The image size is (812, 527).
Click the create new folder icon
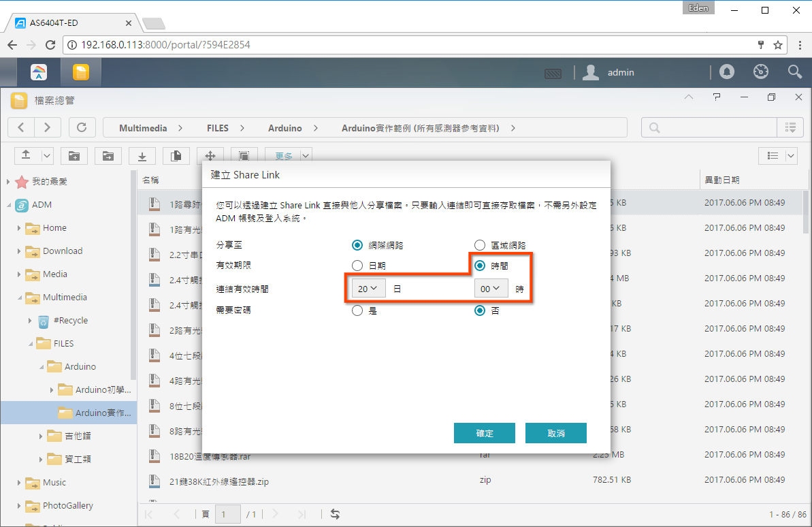(x=74, y=155)
